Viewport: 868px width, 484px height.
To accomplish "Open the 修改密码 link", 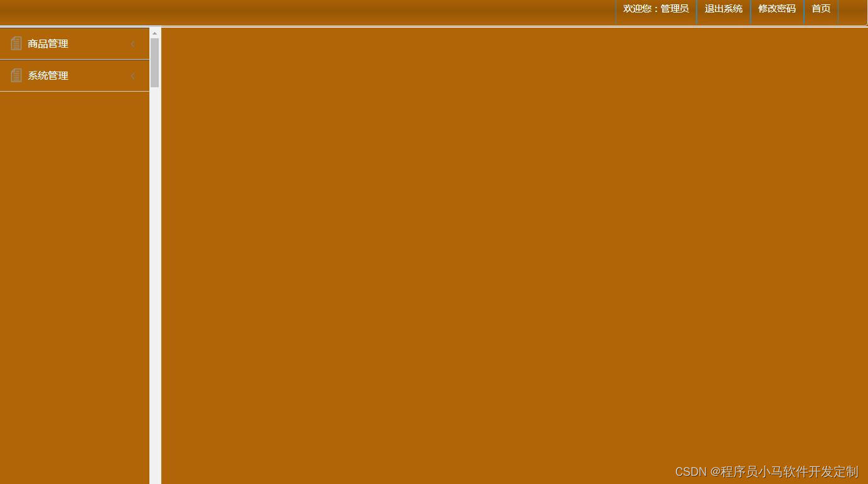I will point(777,9).
